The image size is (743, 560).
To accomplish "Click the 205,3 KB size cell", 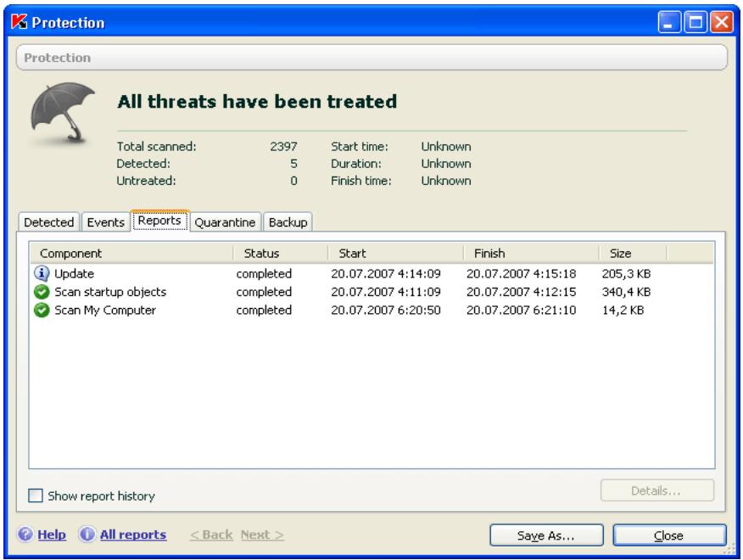I will 626,273.
